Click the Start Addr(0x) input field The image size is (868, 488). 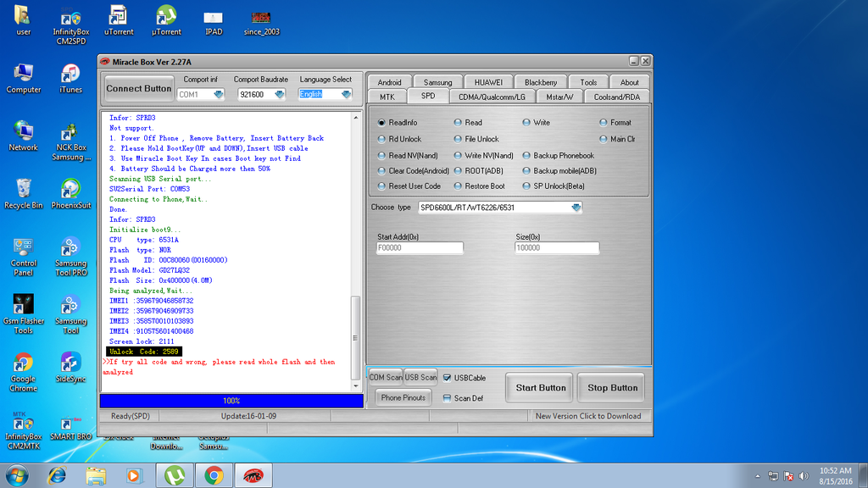(x=420, y=248)
